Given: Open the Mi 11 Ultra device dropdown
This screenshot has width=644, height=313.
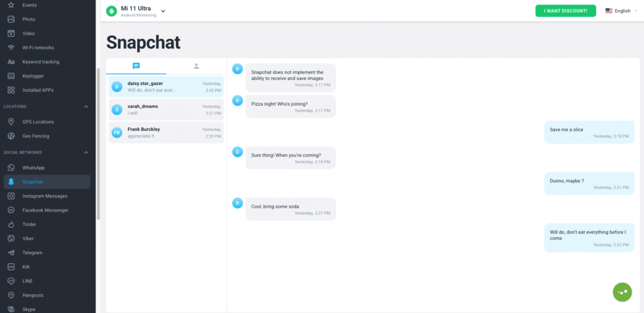Looking at the screenshot, I should [163, 11].
